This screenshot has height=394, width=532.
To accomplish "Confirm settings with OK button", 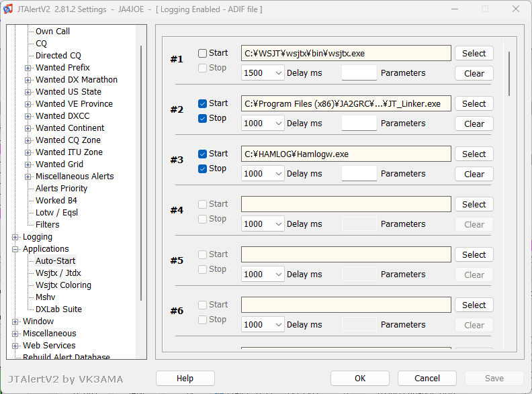I will click(x=360, y=379).
